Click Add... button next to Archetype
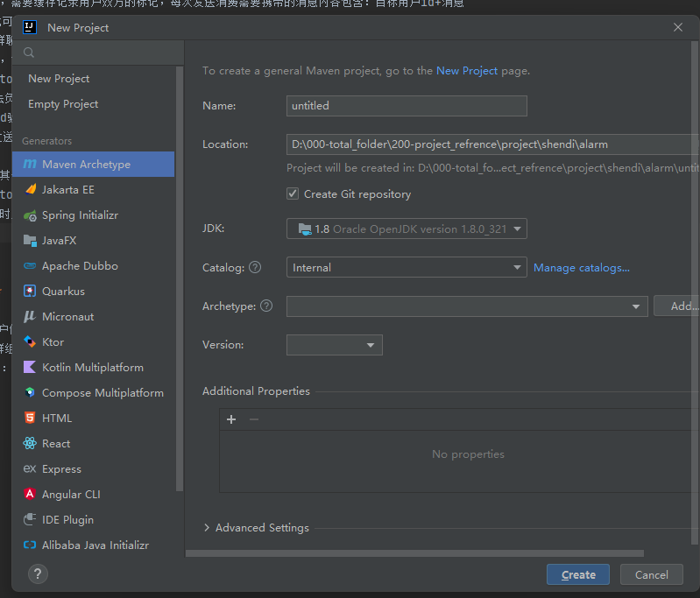The height and width of the screenshot is (598, 700). 677,306
